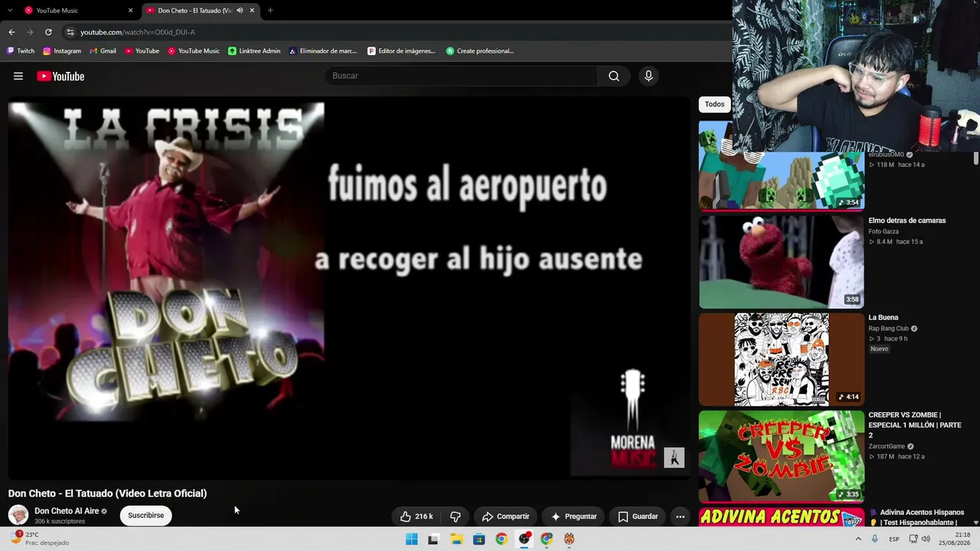Screen dimensions: 980x551
Task: Go forward with browser forward arrow
Action: pyautogui.click(x=30, y=32)
